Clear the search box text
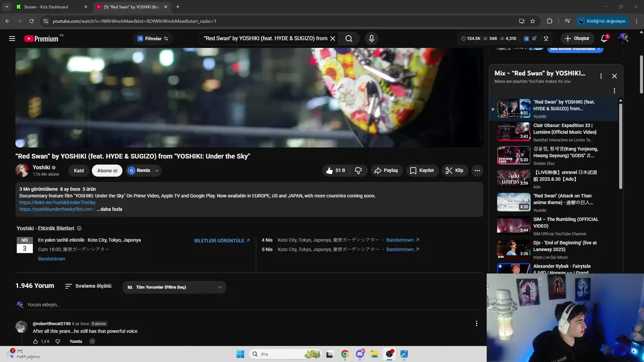The image size is (644, 362). point(333,38)
